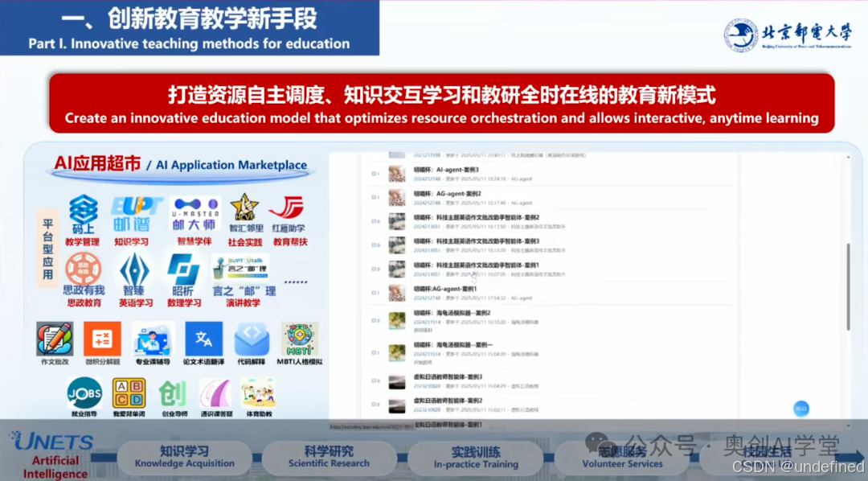Open the thumbnail of 虚拟日语教师智能体-案例2

[x=396, y=405]
